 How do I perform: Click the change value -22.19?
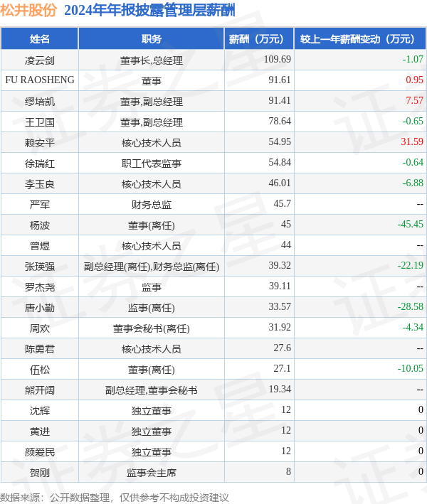(x=410, y=265)
